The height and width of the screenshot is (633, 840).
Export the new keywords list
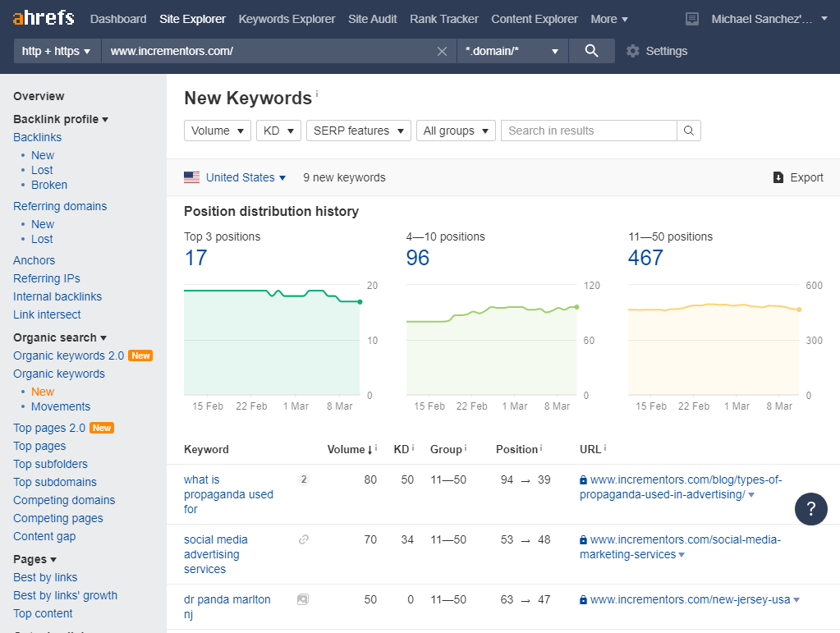(x=798, y=177)
